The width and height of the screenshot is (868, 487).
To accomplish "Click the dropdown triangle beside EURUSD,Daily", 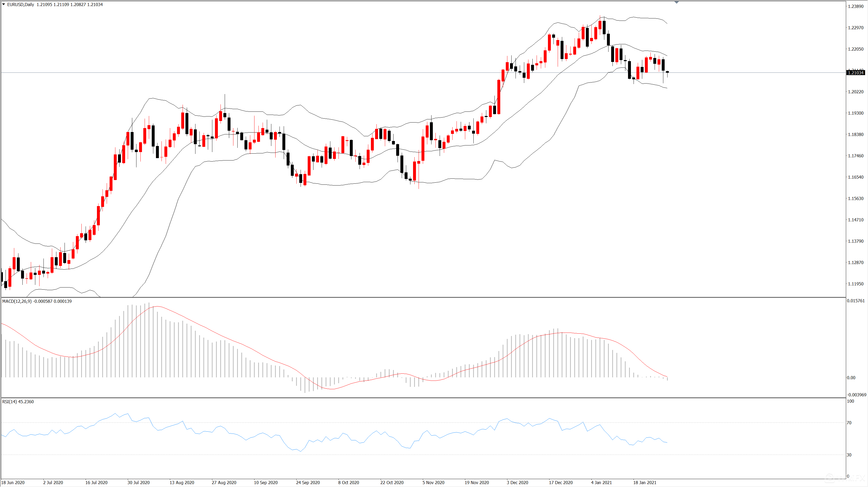I will tap(4, 4).
